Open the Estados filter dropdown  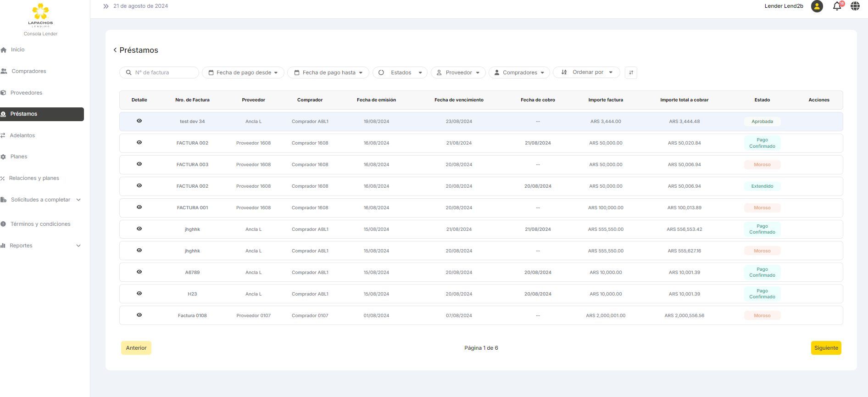(400, 73)
